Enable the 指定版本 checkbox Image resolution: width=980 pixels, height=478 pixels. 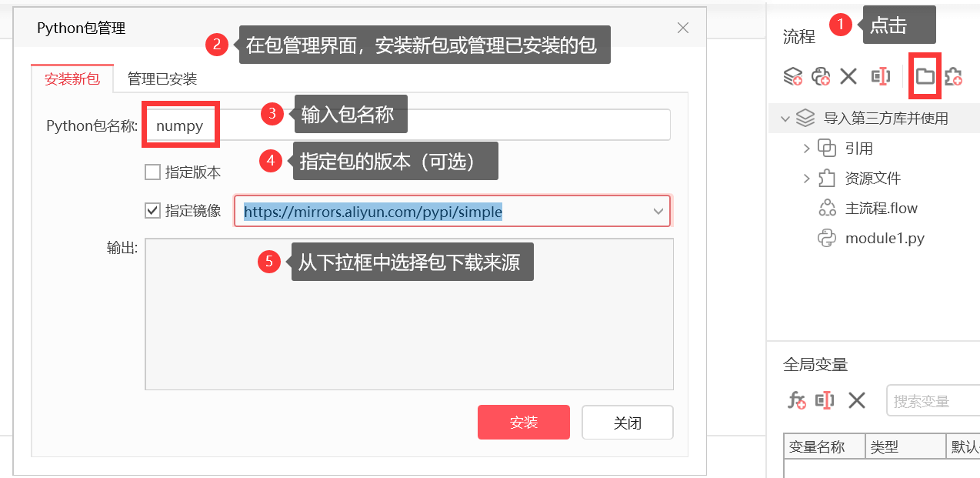click(152, 172)
